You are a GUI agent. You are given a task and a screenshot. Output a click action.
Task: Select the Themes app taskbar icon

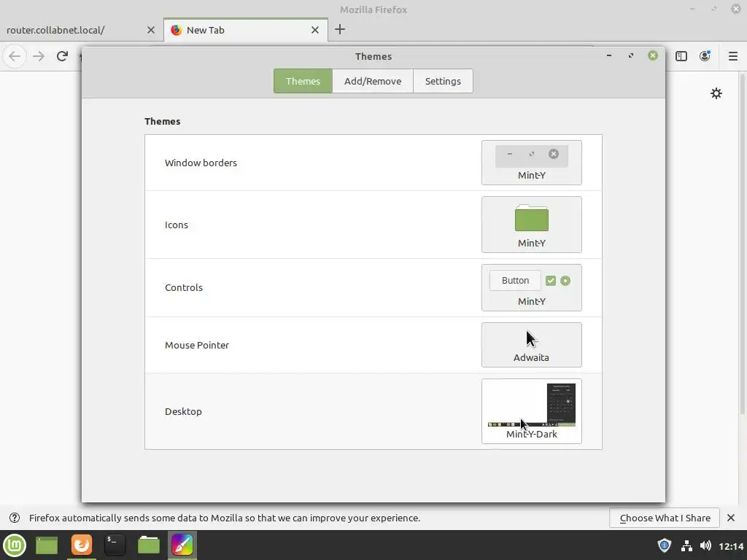point(182,545)
